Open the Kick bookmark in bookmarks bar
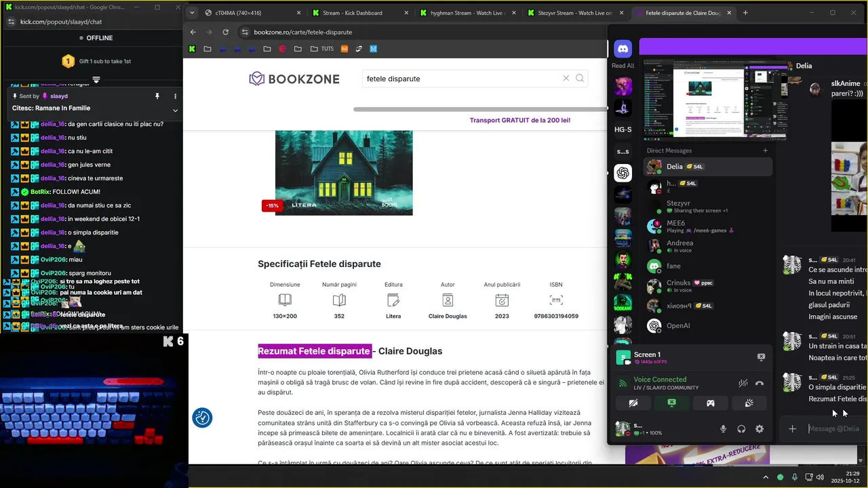Image resolution: width=868 pixels, height=488 pixels. 193,49
